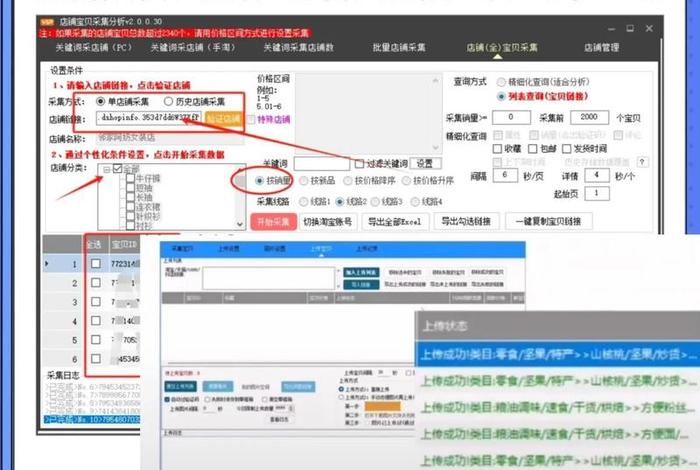Click the 设置 button beside 过滤关键词
700x470 pixels.
(x=425, y=164)
